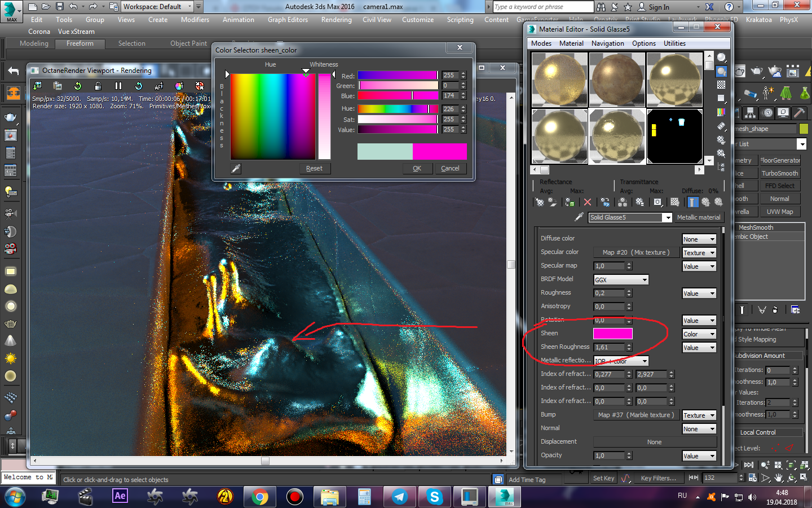Open Google Chrome from taskbar
Viewport: 812px width, 508px height.
[260, 497]
